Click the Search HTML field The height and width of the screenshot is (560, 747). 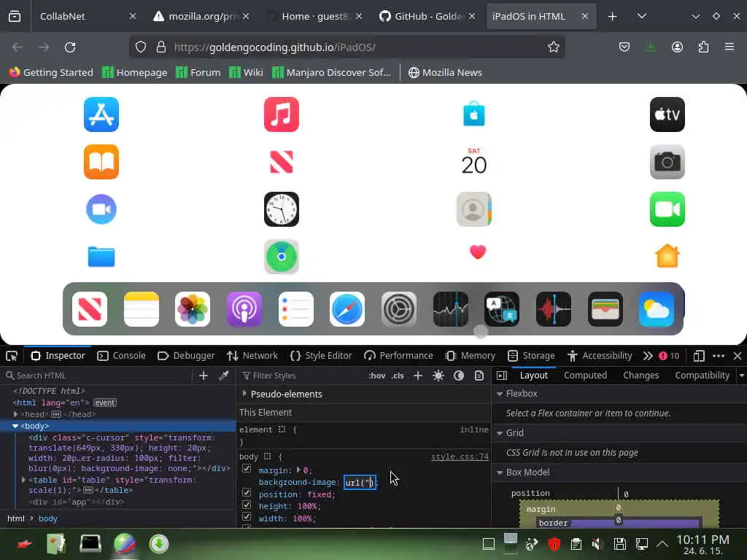98,376
